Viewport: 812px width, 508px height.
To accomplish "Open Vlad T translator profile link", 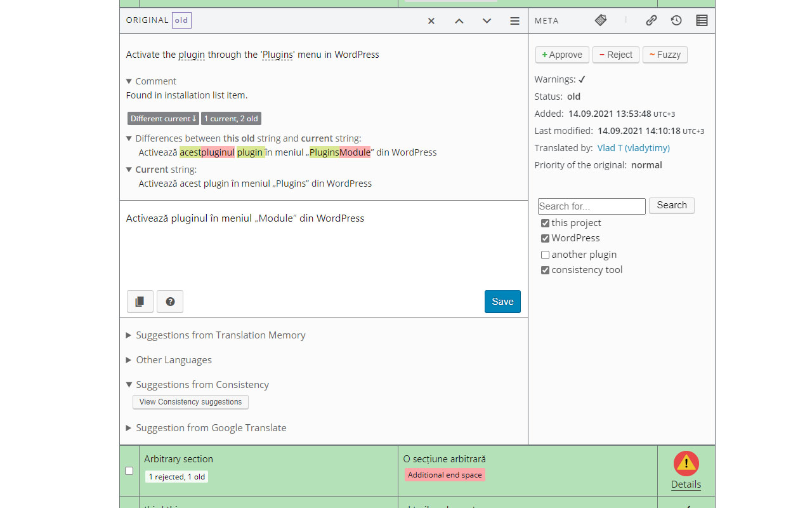I will point(633,147).
